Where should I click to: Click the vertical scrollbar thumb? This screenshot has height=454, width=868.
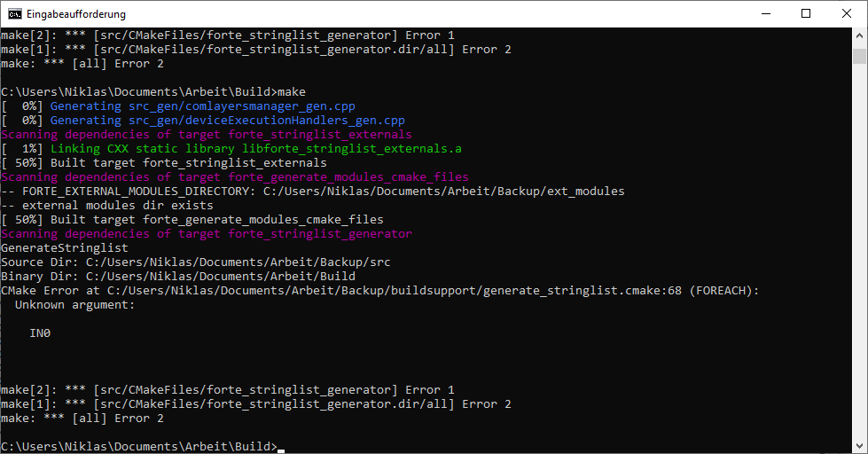point(859,57)
